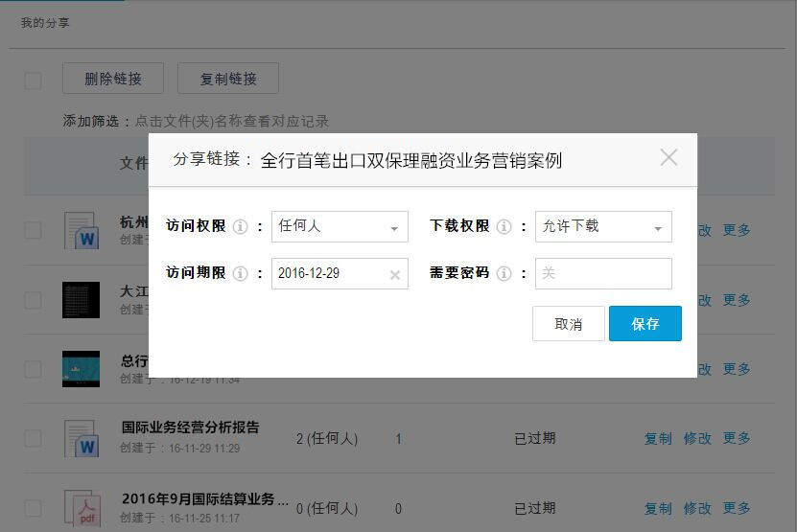This screenshot has width=797, height=532.
Task: Click info icon beside 下载权限 label
Action: click(x=504, y=227)
